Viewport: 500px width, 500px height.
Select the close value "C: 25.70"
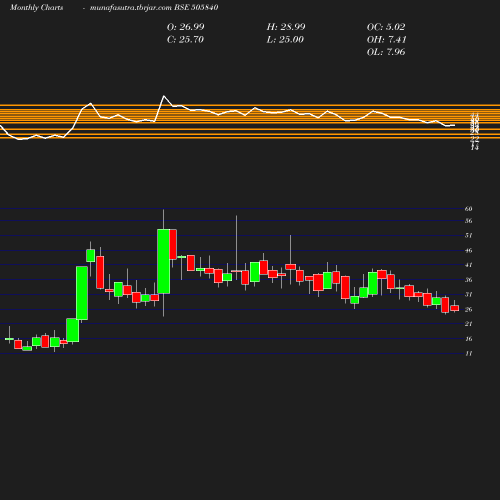click(x=185, y=39)
